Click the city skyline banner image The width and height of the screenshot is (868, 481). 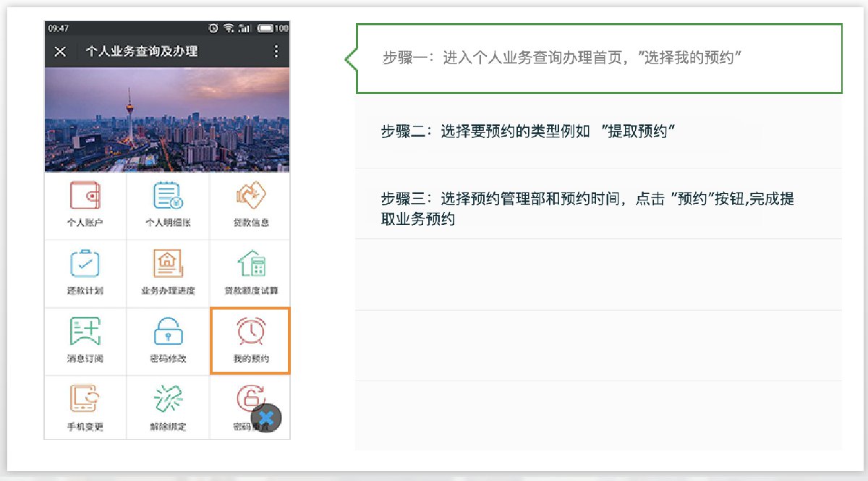[167, 119]
